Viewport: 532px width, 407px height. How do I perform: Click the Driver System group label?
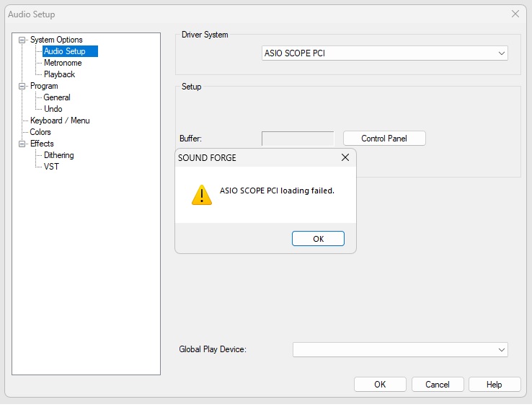(x=205, y=35)
